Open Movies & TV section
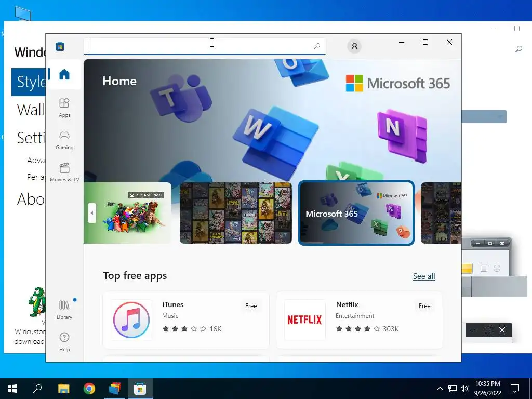 [x=64, y=172]
